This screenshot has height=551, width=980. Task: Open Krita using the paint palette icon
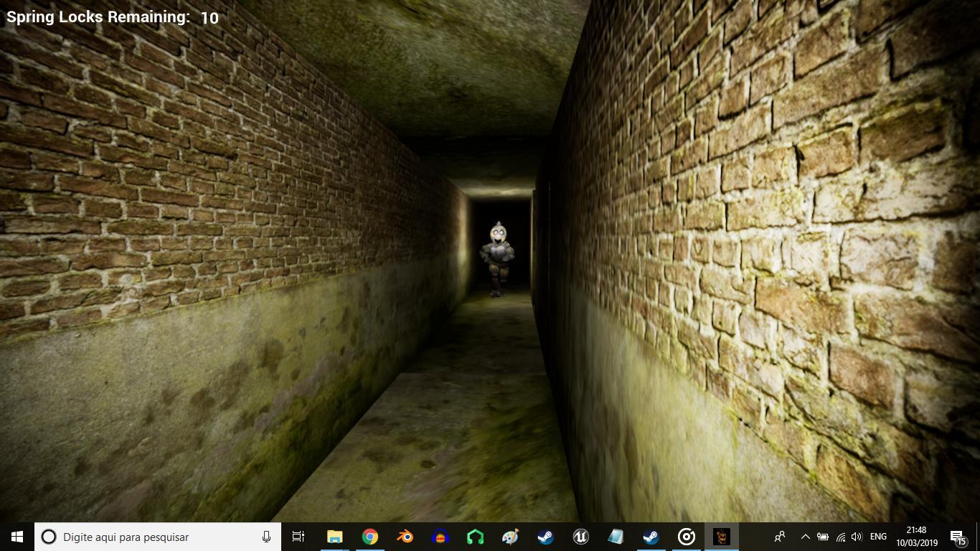click(511, 536)
